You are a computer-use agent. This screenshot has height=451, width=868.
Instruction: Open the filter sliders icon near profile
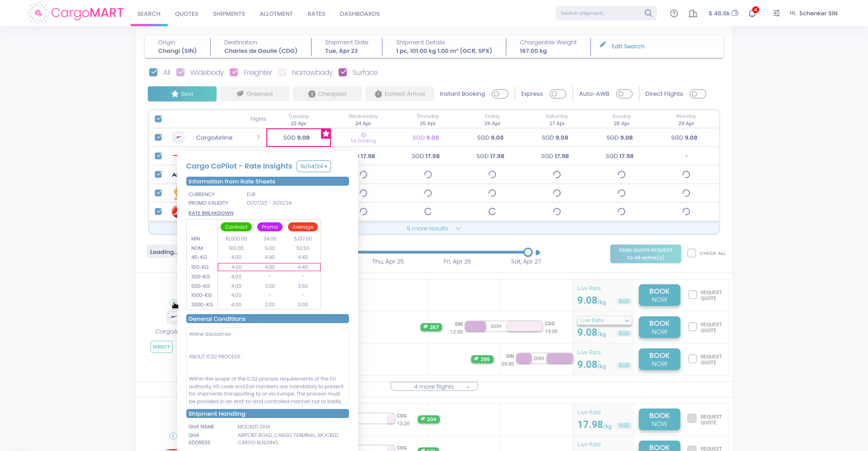click(x=776, y=14)
